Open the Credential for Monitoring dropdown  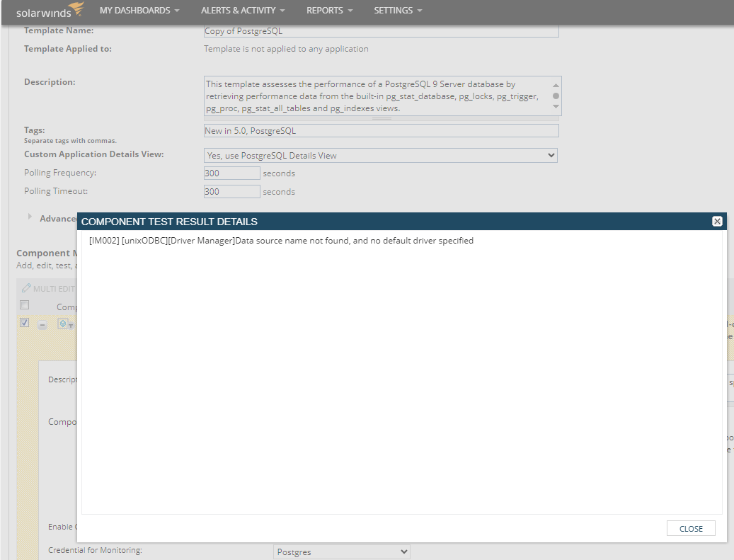(342, 552)
